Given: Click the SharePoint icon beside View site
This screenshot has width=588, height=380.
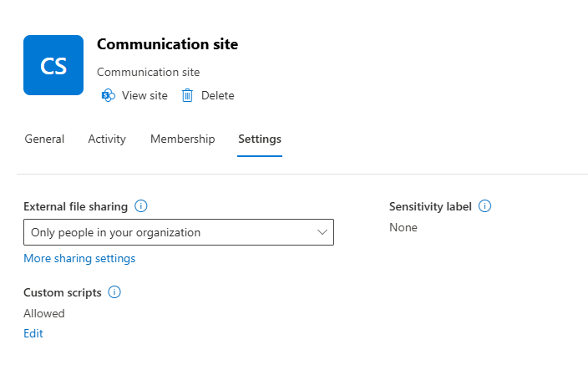Looking at the screenshot, I should click(x=108, y=95).
